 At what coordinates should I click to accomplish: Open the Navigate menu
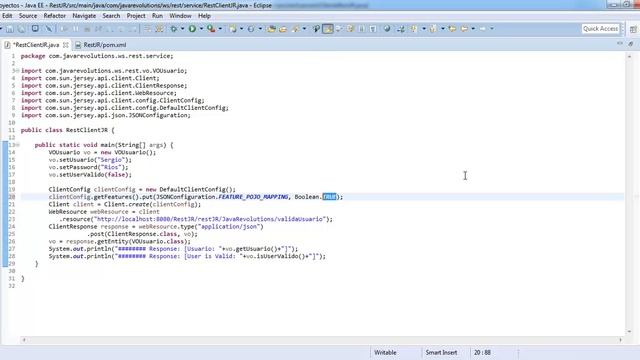point(84,16)
